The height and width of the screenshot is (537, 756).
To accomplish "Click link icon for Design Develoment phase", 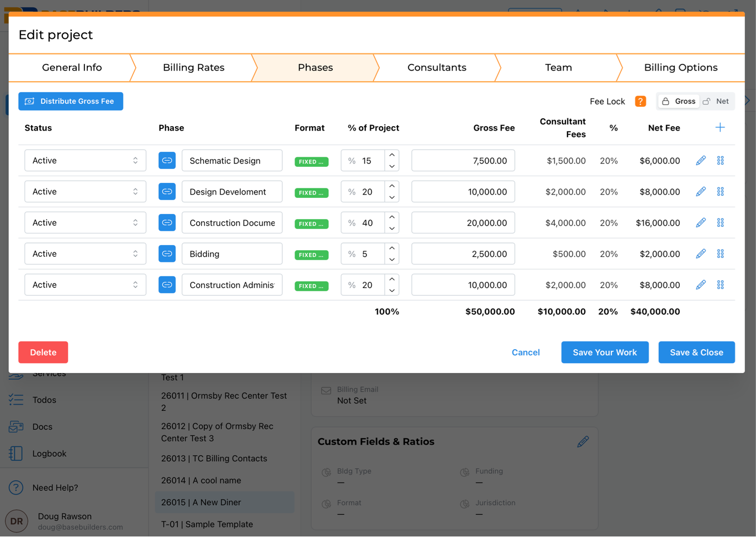I will click(x=167, y=192).
